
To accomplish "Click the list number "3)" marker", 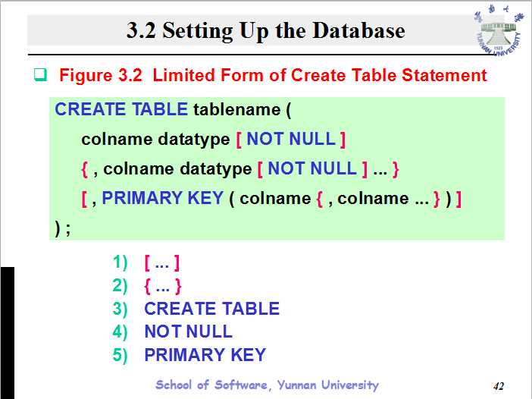I will point(121,309).
